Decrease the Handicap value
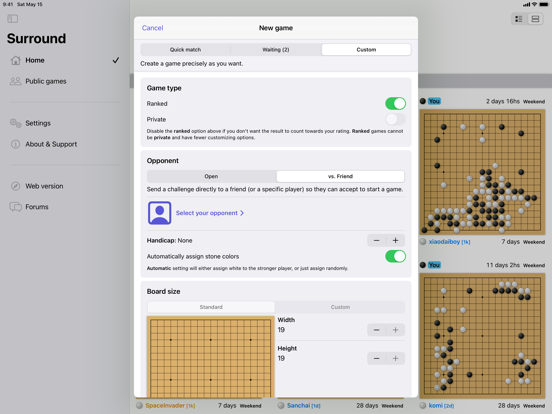This screenshot has height=414, width=552. [x=376, y=240]
